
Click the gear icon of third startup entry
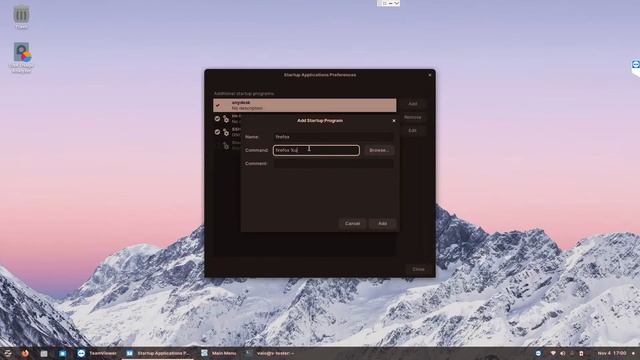pyautogui.click(x=226, y=132)
